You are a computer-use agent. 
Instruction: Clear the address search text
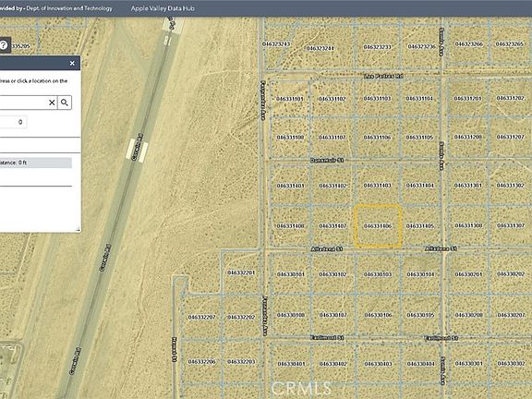pyautogui.click(x=52, y=103)
